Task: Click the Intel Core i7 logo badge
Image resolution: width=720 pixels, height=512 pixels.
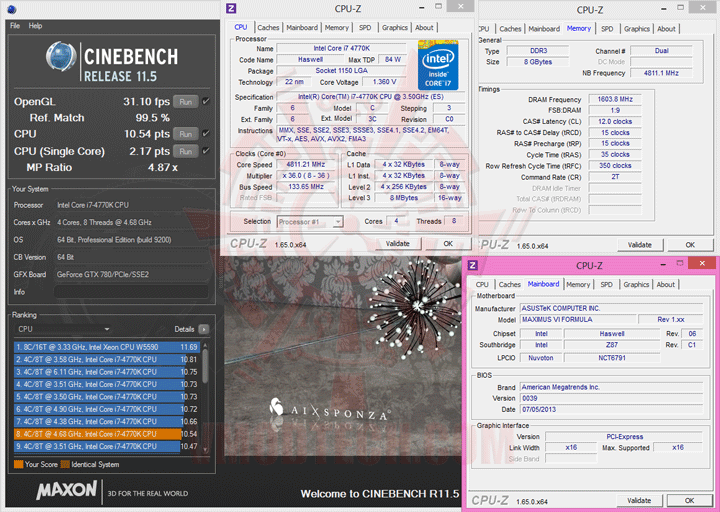Action: (x=438, y=65)
